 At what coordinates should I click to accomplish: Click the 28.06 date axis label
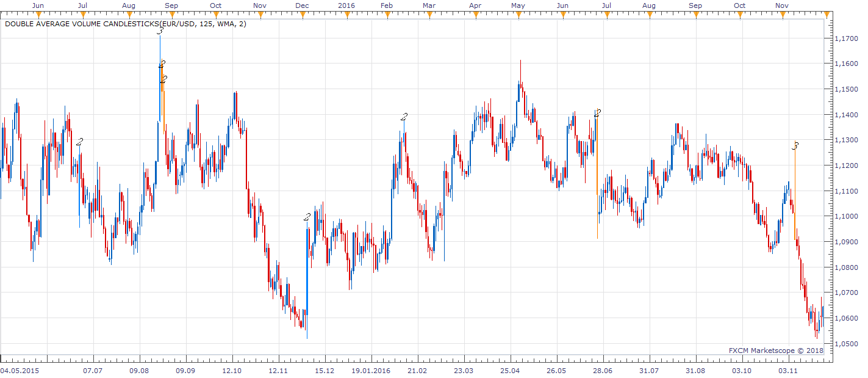pos(603,371)
